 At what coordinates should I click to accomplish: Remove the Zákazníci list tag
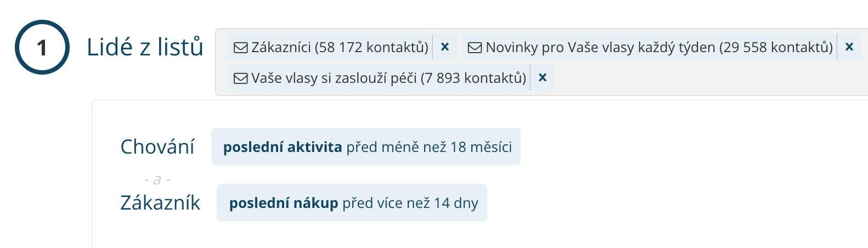pyautogui.click(x=445, y=47)
